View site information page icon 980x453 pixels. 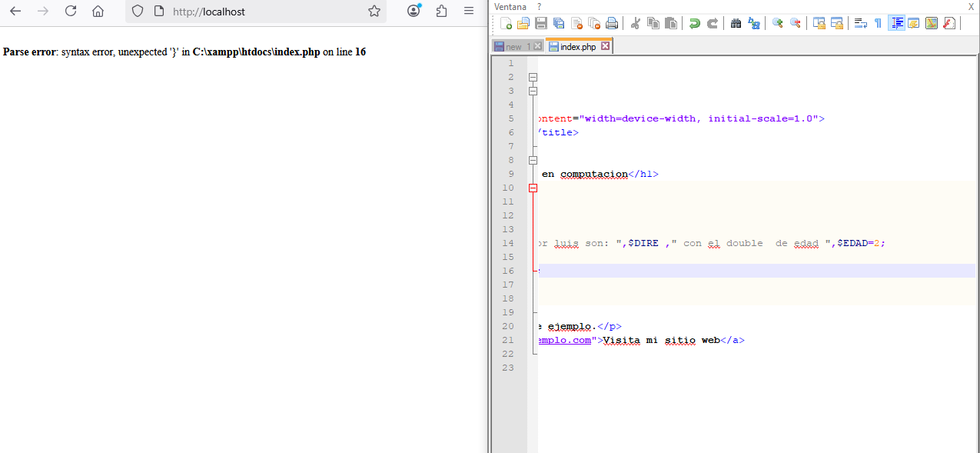(x=159, y=11)
